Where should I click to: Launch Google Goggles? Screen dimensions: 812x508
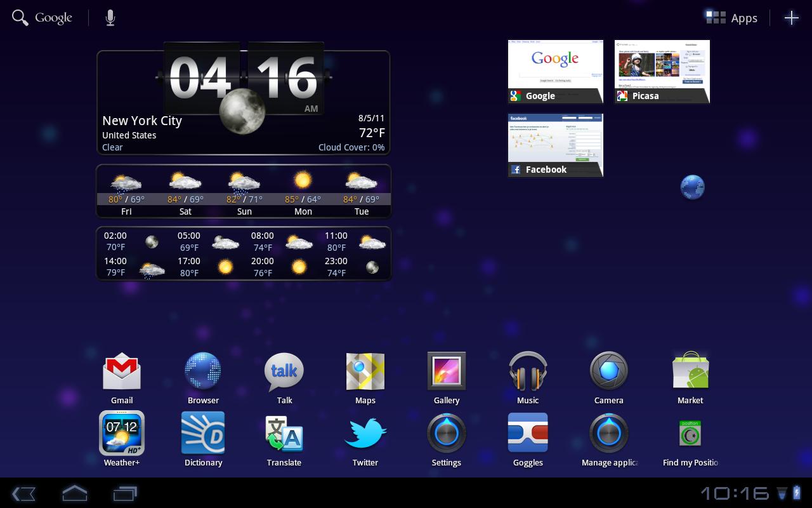click(528, 439)
